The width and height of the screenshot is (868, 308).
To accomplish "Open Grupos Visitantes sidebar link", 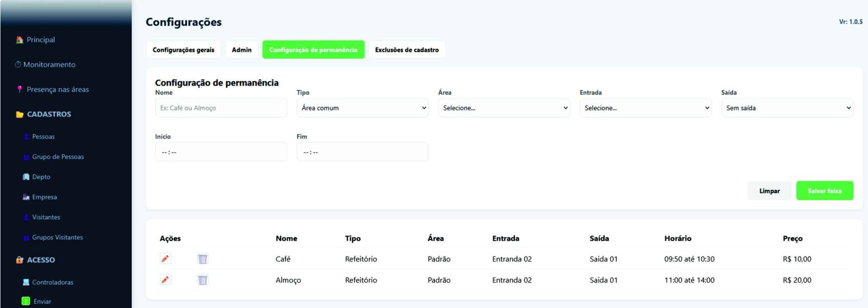I will click(x=58, y=238).
